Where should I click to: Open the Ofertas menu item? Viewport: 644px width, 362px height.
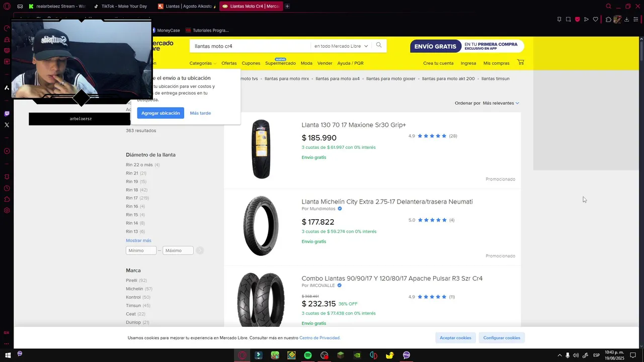[229, 63]
